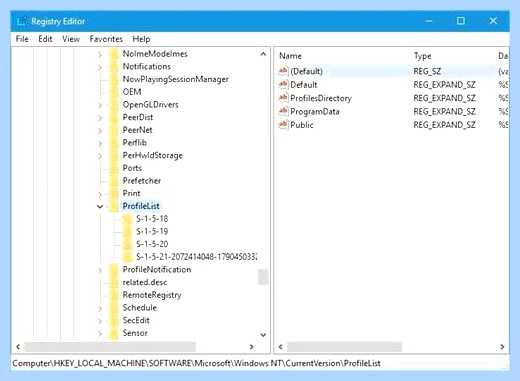Click the folder icon beside S-1-5-18
Screen dimensions: 520x381
coord(127,219)
